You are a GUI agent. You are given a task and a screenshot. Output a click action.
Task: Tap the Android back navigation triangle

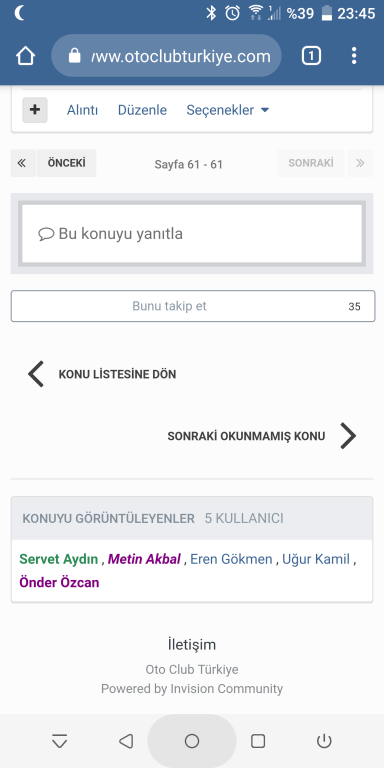pyautogui.click(x=126, y=741)
